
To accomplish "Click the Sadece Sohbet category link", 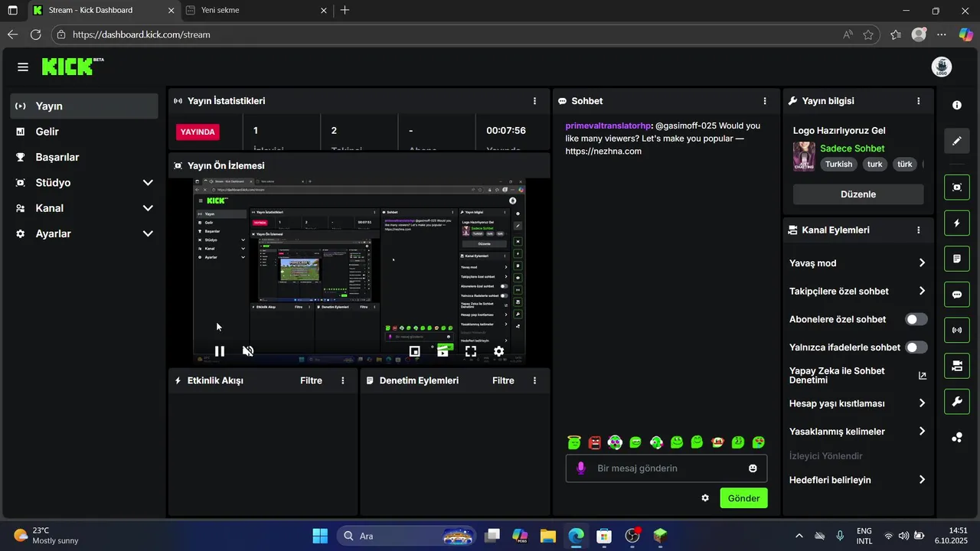I will click(x=852, y=148).
